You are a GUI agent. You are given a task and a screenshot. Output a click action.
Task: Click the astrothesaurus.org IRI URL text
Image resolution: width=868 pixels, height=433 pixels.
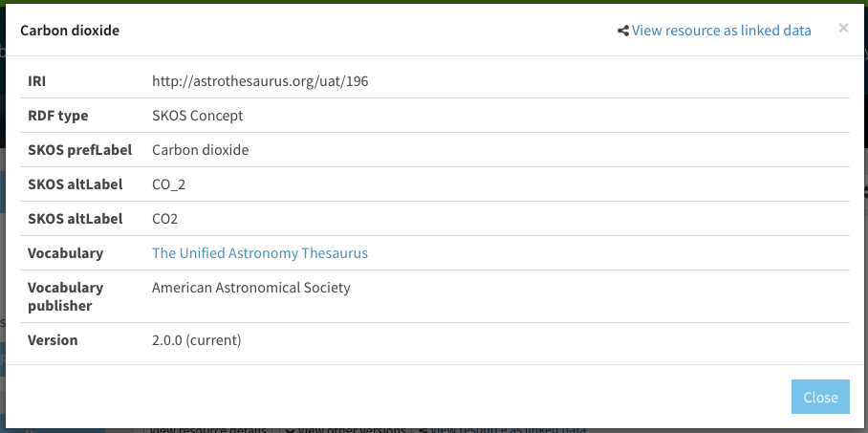260,81
